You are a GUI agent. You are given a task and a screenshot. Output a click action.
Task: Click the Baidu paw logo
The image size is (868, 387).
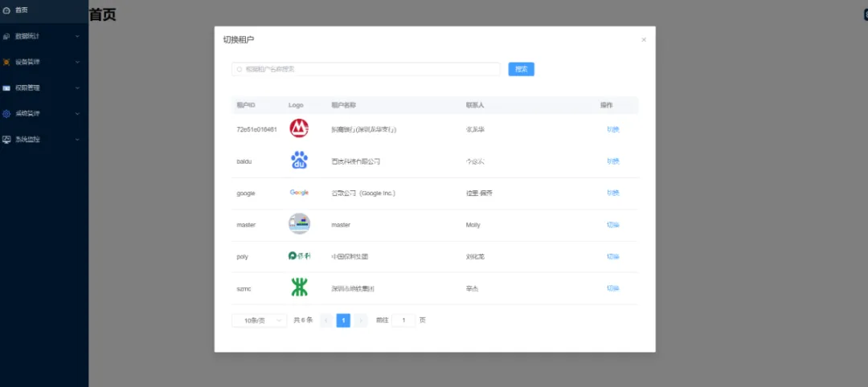[x=299, y=161]
